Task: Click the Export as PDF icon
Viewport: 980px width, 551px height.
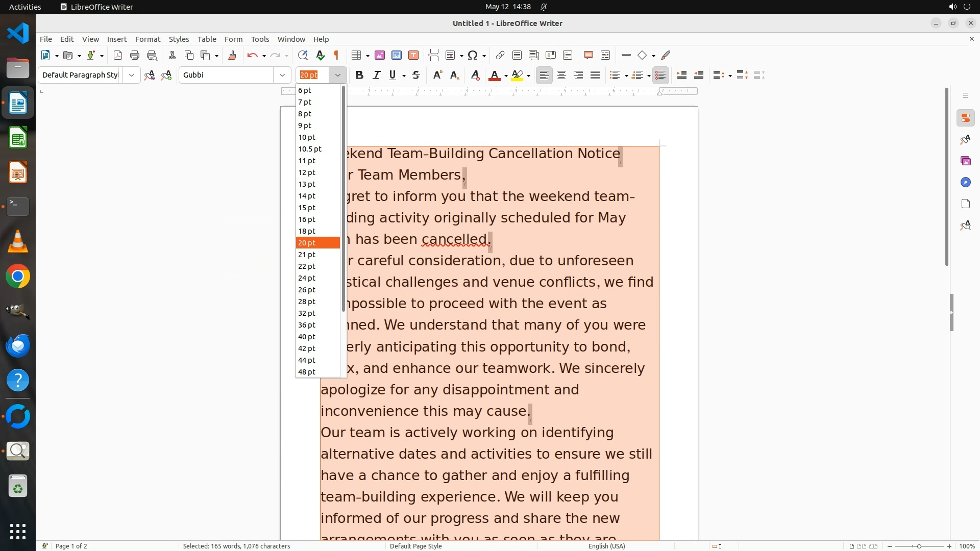Action: pos(118,55)
